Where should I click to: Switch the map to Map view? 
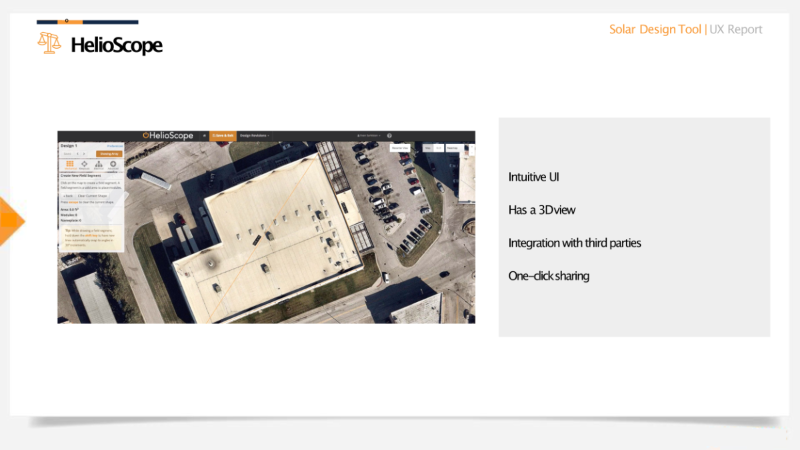[x=428, y=148]
